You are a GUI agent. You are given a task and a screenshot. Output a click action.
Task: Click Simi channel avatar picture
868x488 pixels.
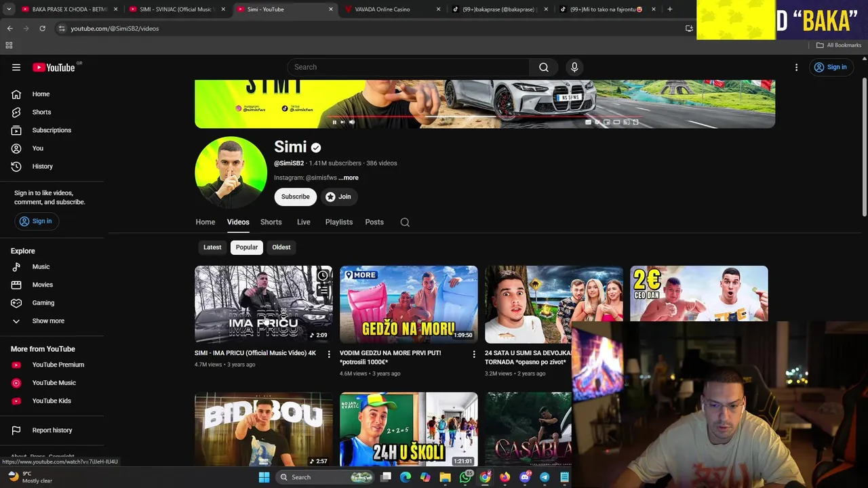point(231,173)
